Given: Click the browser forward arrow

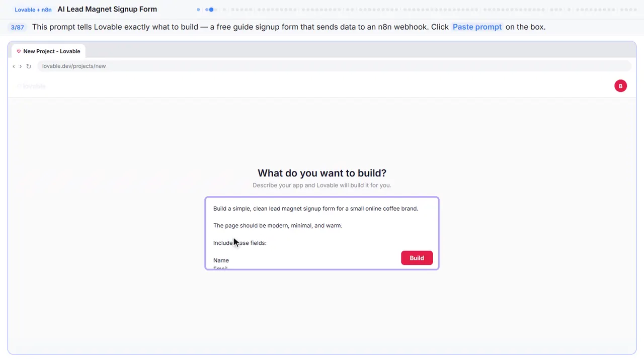Looking at the screenshot, I should click(x=21, y=66).
